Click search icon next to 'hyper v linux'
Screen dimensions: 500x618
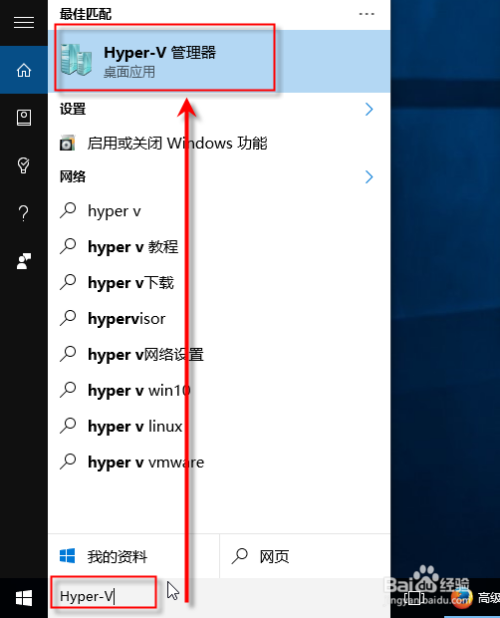[x=68, y=426]
